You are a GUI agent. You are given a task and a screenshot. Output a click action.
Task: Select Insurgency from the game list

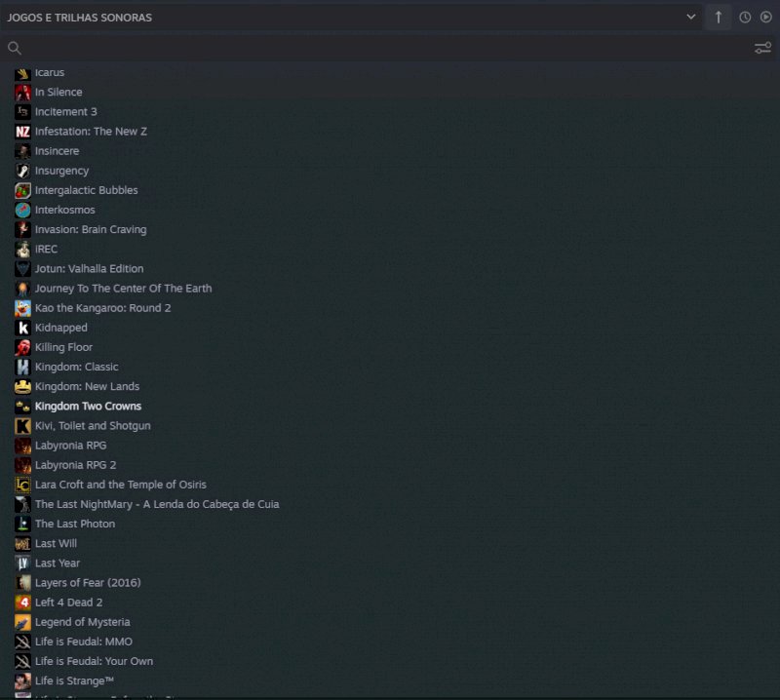(x=61, y=171)
